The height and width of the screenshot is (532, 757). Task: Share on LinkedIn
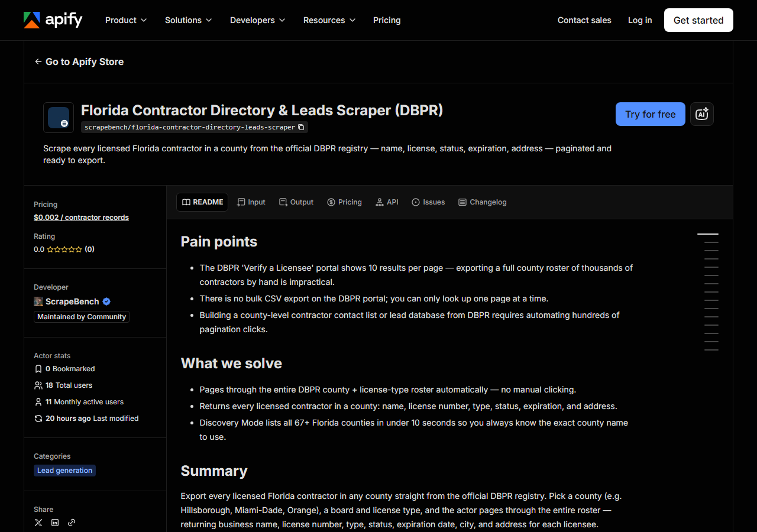click(55, 523)
